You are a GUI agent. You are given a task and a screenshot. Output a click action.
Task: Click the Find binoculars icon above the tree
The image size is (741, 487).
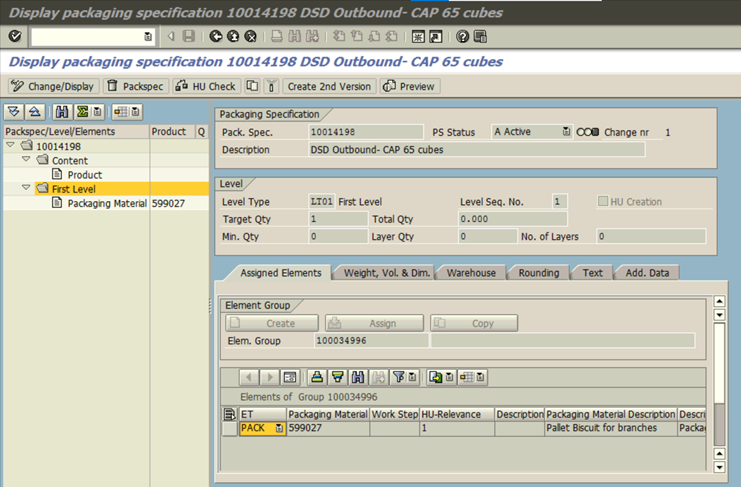tap(62, 112)
